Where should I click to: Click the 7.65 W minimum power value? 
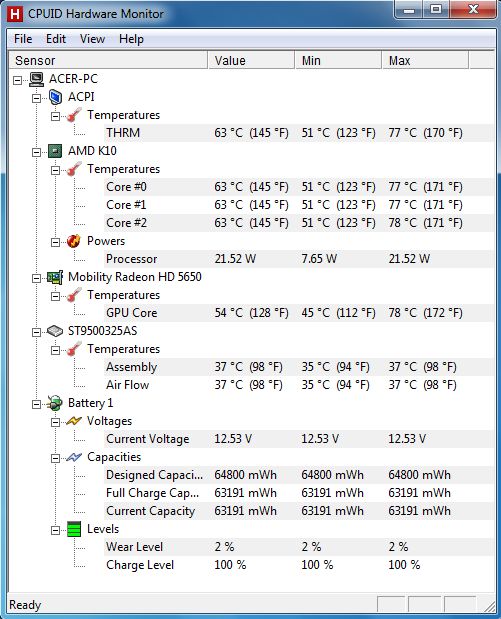tap(319, 259)
